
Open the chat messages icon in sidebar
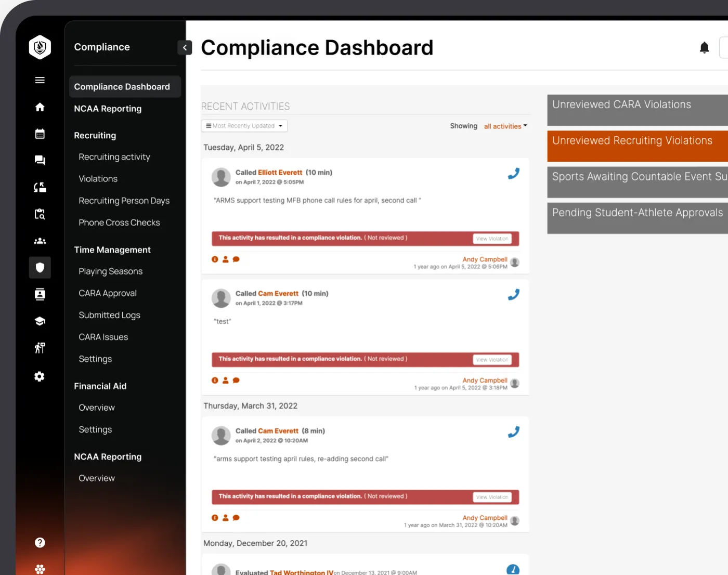(40, 160)
